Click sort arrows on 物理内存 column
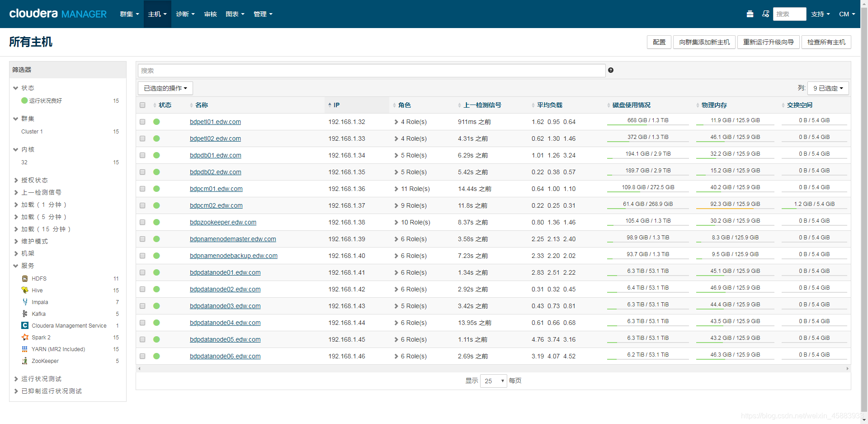Screen dimensions: 868x424 coord(698,105)
